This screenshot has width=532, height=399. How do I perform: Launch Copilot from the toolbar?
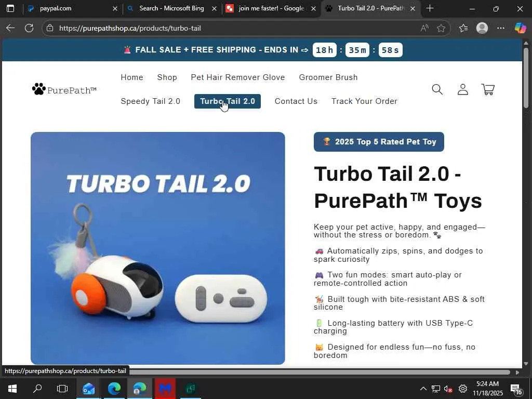(520, 28)
